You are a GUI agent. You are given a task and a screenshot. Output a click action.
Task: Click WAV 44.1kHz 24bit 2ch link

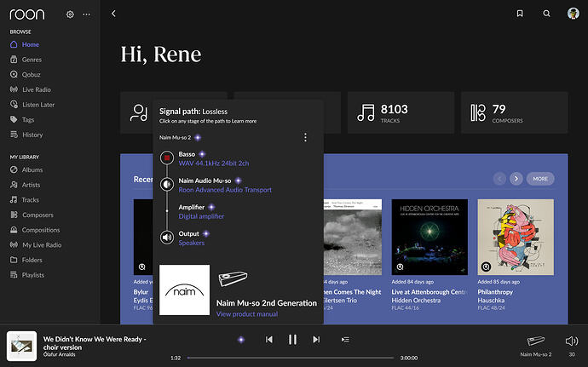click(214, 163)
